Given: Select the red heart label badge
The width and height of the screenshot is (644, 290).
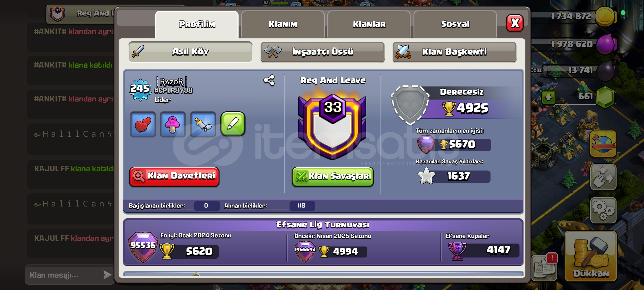Looking at the screenshot, I should pos(143,124).
